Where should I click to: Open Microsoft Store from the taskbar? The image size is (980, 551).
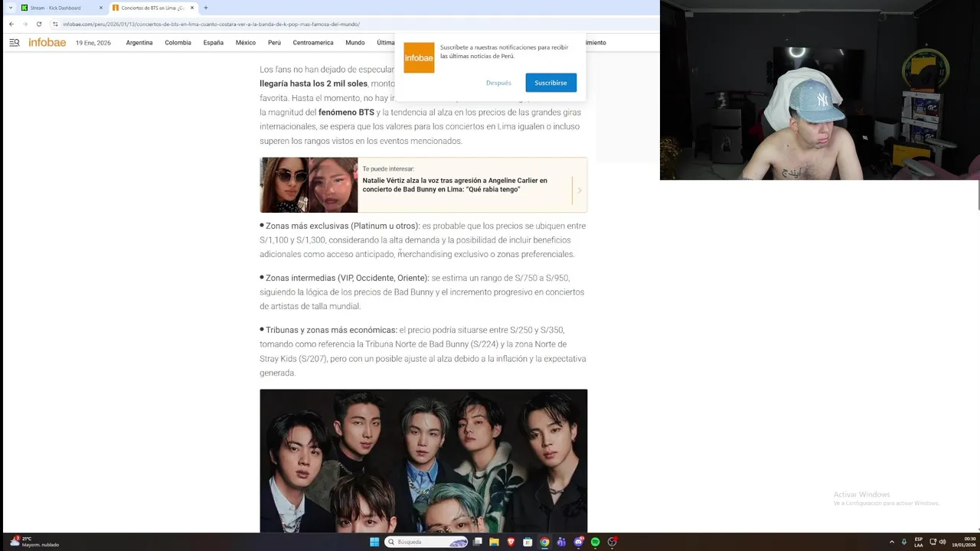pos(528,542)
